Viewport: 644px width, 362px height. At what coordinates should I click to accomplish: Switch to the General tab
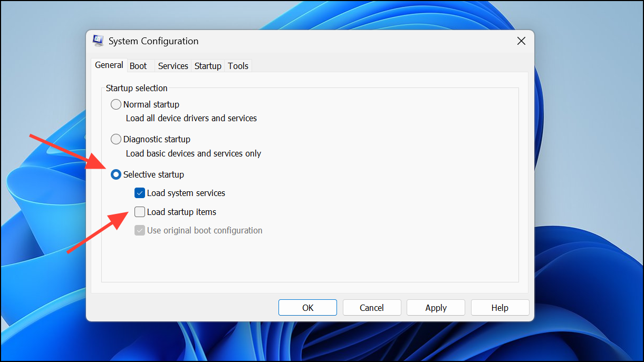tap(109, 65)
